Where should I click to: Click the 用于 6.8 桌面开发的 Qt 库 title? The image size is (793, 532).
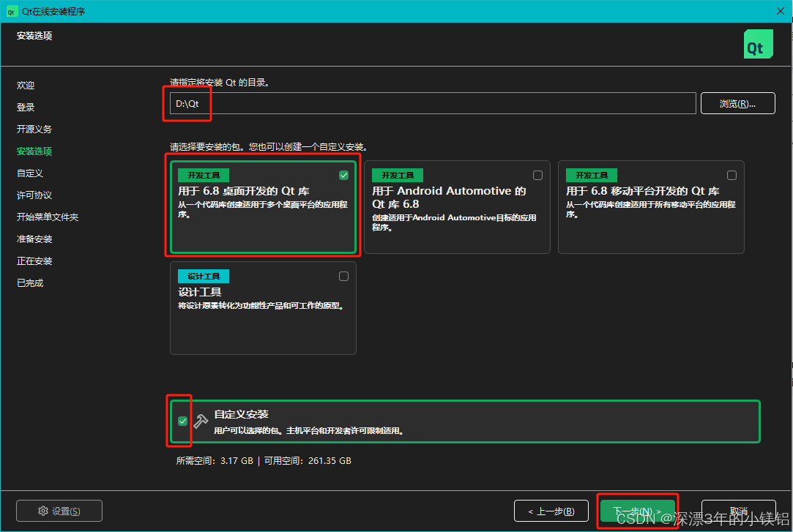point(244,191)
